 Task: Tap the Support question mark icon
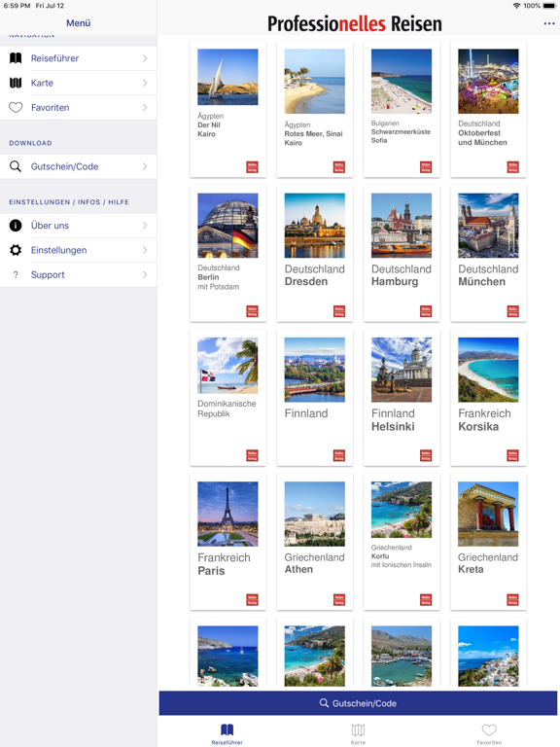[16, 275]
